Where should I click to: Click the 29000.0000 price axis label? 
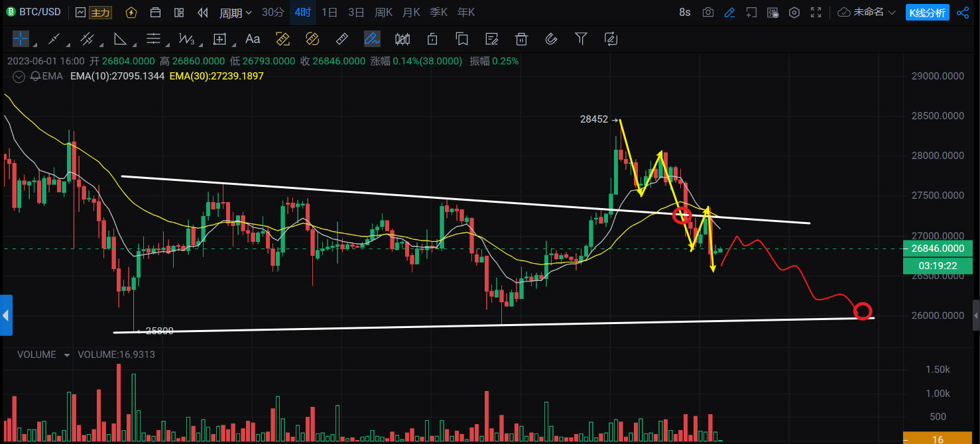[x=939, y=76]
